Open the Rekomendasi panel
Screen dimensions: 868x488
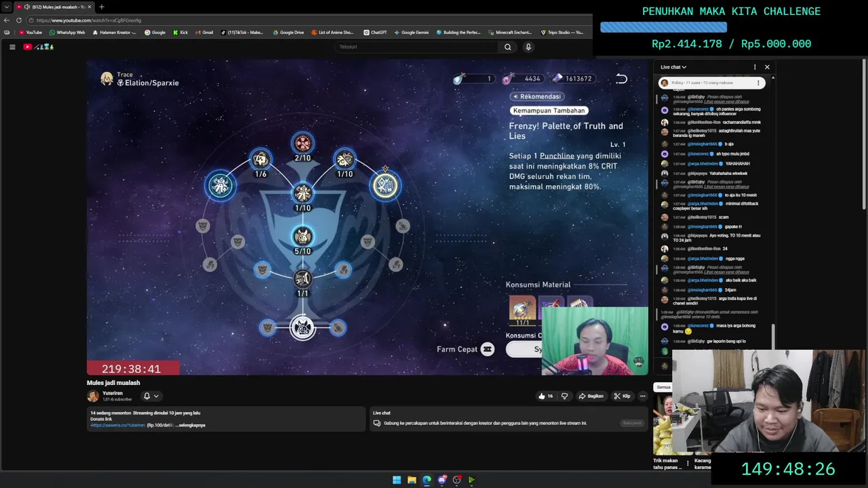click(537, 96)
